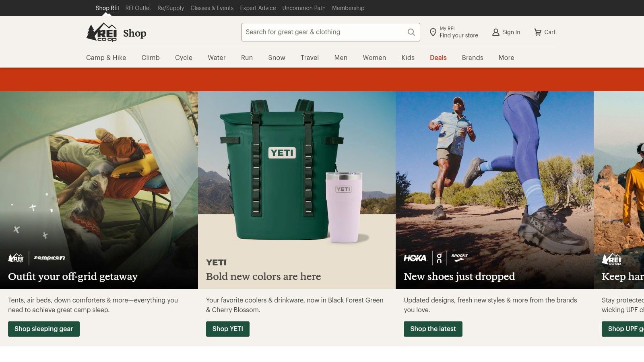Click the orange promotional banner

click(322, 80)
